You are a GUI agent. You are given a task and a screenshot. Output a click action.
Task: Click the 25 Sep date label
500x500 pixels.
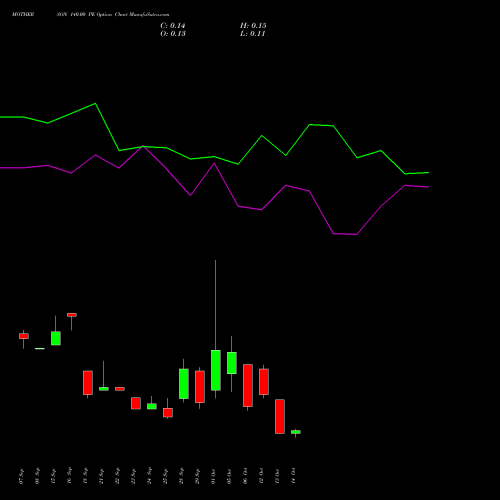tap(166, 476)
